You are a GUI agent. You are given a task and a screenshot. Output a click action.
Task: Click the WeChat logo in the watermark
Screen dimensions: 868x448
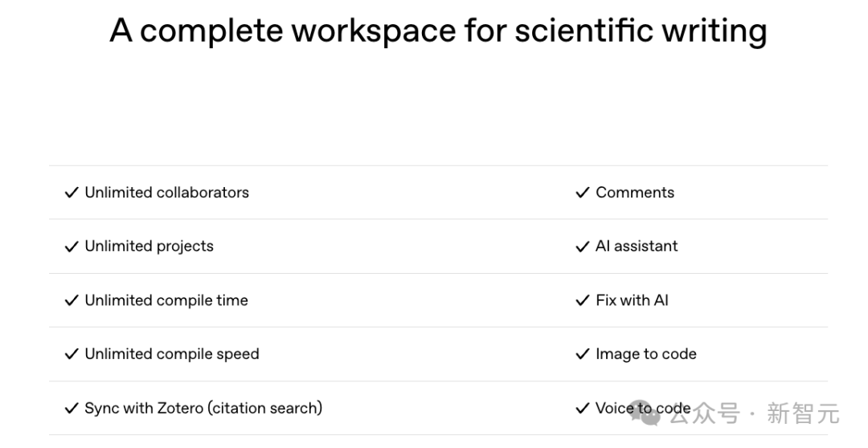(645, 413)
